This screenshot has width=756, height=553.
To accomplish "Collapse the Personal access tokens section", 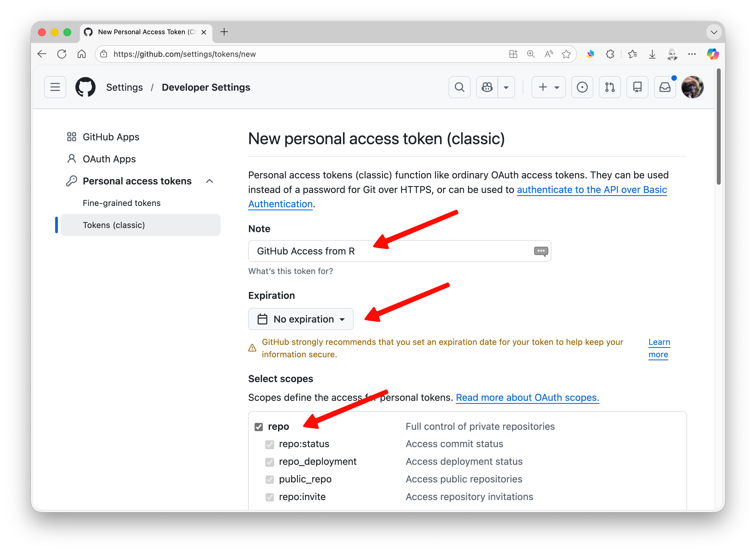I will point(210,181).
